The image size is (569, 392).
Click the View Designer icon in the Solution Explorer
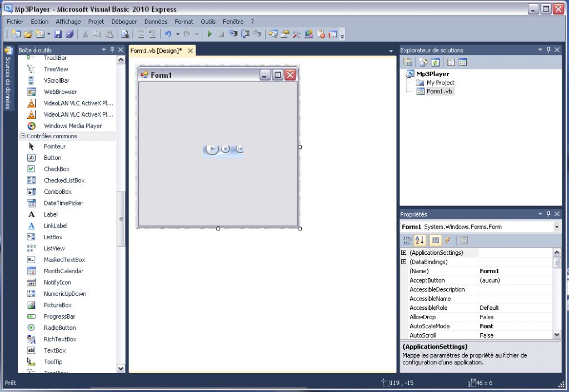[463, 62]
